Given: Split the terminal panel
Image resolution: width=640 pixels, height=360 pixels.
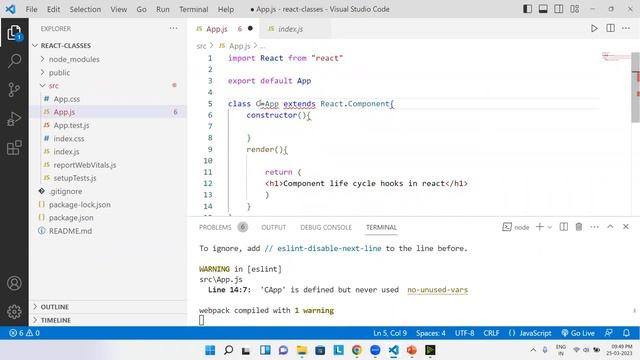Looking at the screenshot, I should [x=563, y=227].
